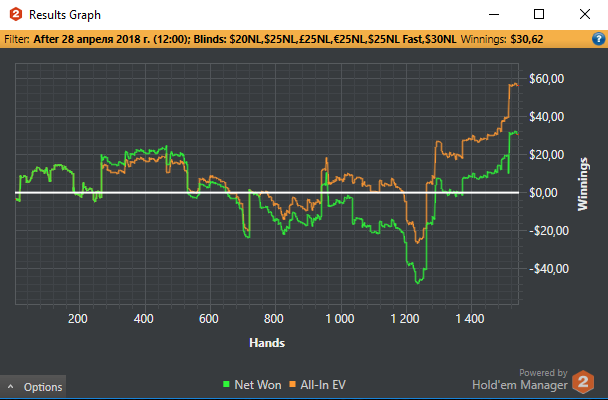Maximize the Results Graph window
Screen dimensions: 608x400
click(x=539, y=15)
